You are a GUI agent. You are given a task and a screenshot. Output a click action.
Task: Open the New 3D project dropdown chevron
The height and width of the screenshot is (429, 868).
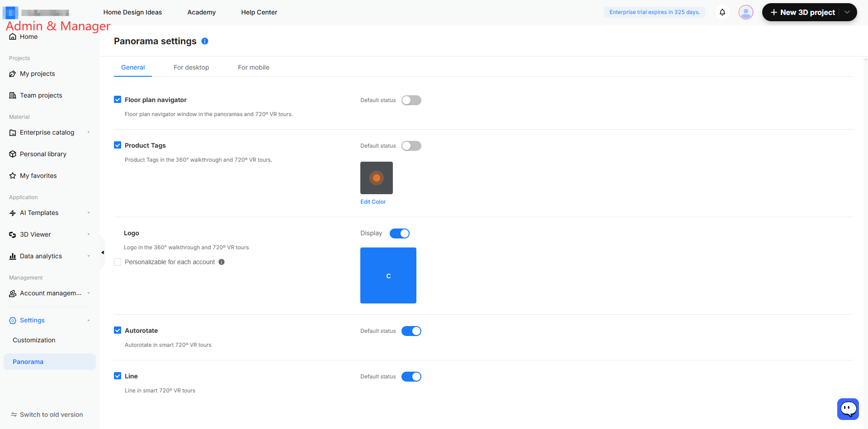point(847,12)
